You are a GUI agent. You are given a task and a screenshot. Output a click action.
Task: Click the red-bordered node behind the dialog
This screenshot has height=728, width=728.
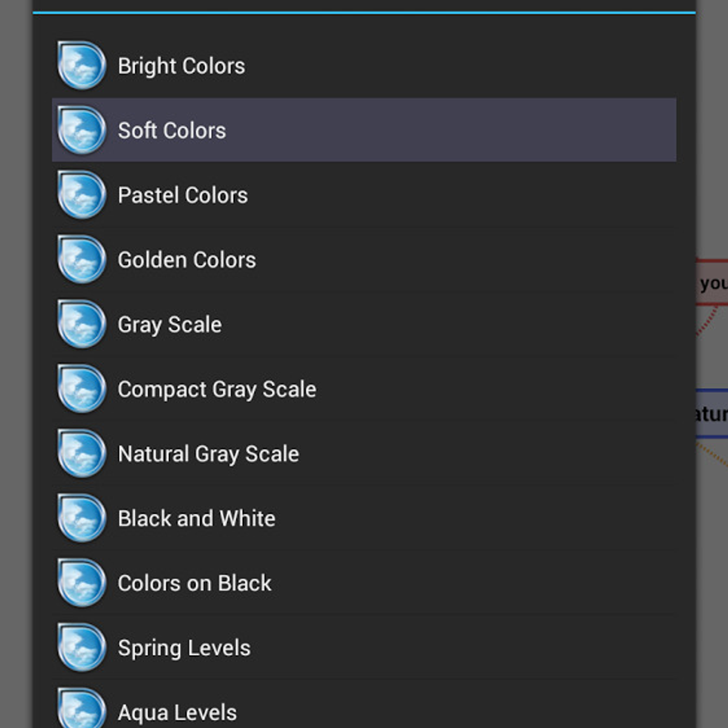tap(712, 282)
